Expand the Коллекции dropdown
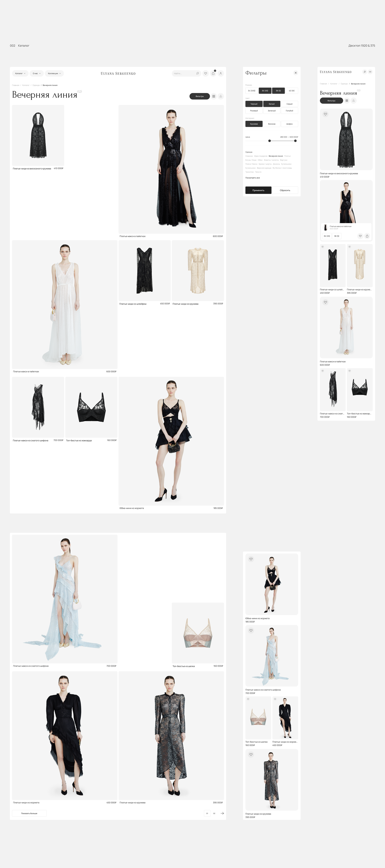 pyautogui.click(x=54, y=74)
